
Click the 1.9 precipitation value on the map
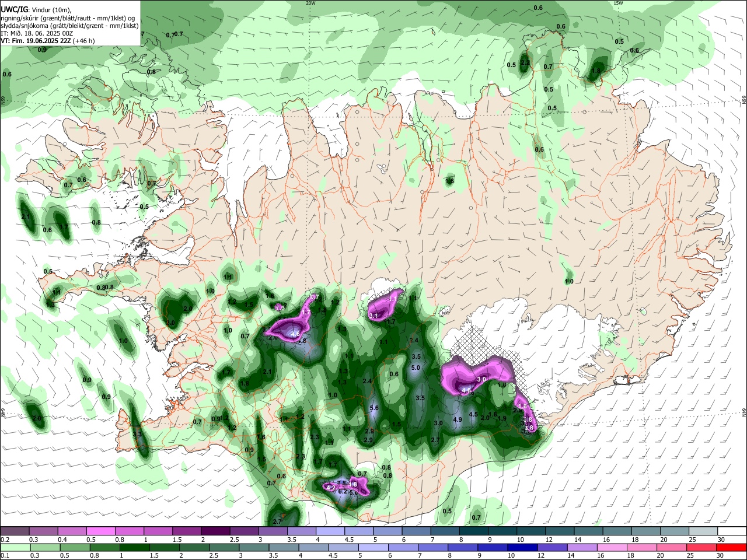coord(502,418)
